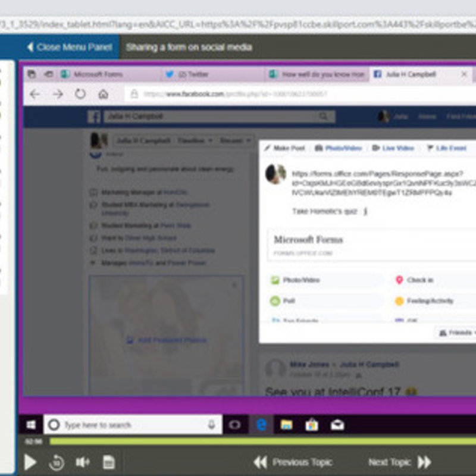Rewind the video ten seconds
This screenshot has height=476, width=476.
click(x=57, y=463)
